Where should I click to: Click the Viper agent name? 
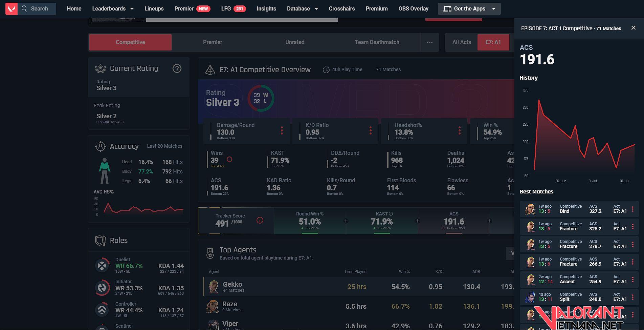click(230, 324)
